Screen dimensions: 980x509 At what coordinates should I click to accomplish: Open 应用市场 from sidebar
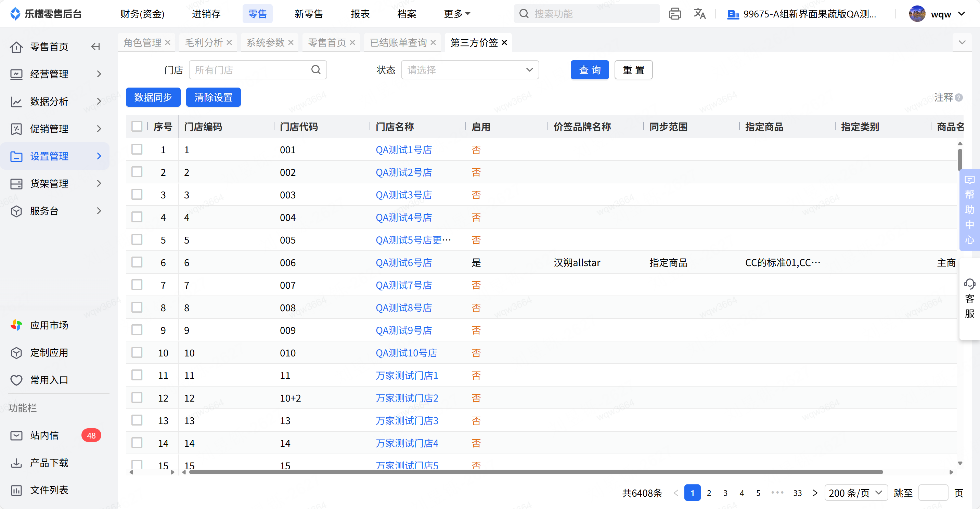pyautogui.click(x=49, y=325)
